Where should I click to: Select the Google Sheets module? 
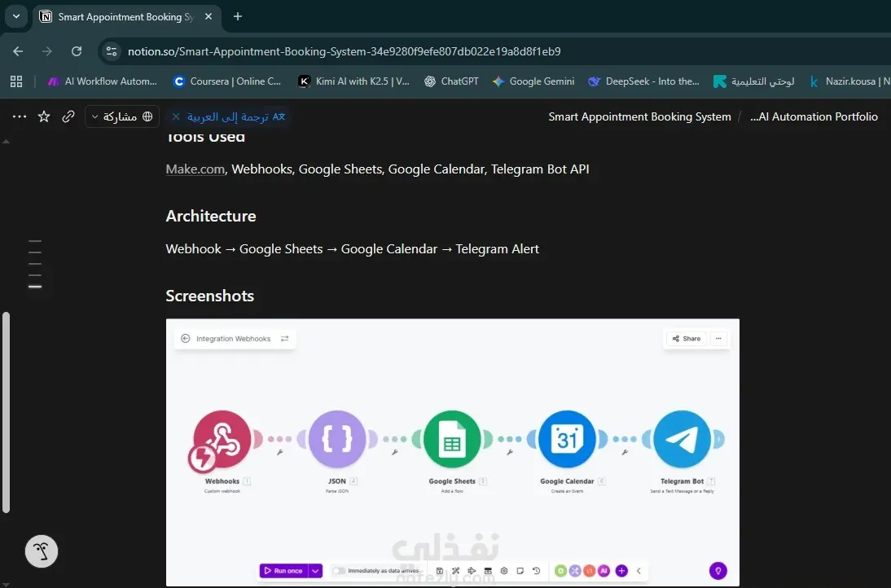(x=452, y=439)
